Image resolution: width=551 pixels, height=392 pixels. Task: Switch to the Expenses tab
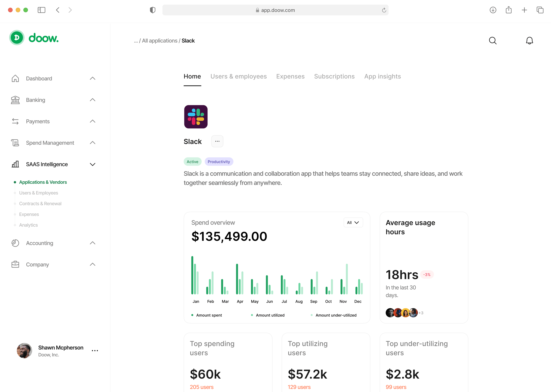[x=290, y=76]
